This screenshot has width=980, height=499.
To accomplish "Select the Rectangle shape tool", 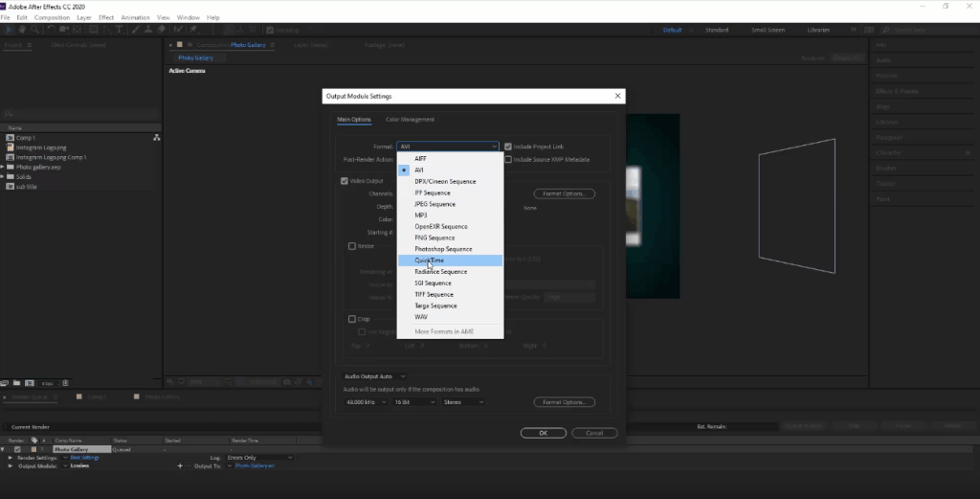I will (93, 30).
